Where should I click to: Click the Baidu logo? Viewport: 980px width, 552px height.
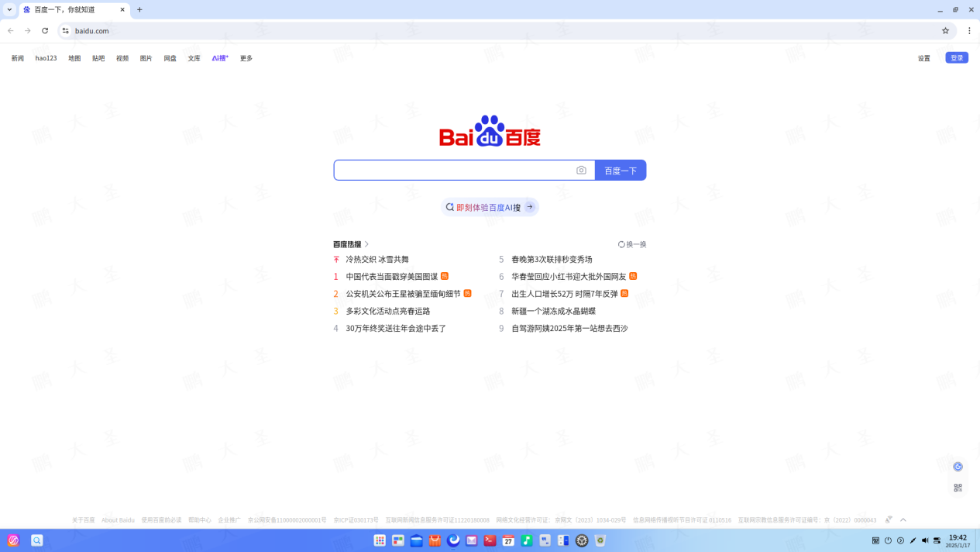tap(490, 131)
